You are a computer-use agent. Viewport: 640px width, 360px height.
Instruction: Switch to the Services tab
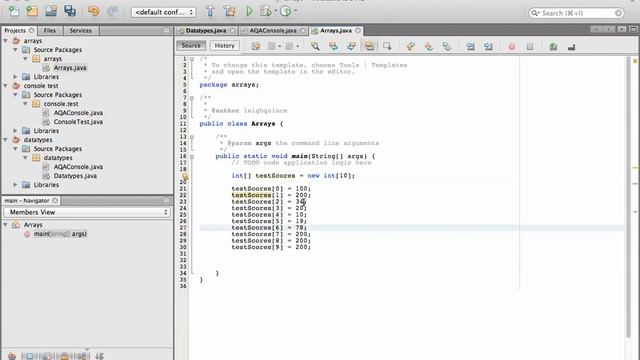click(x=80, y=31)
